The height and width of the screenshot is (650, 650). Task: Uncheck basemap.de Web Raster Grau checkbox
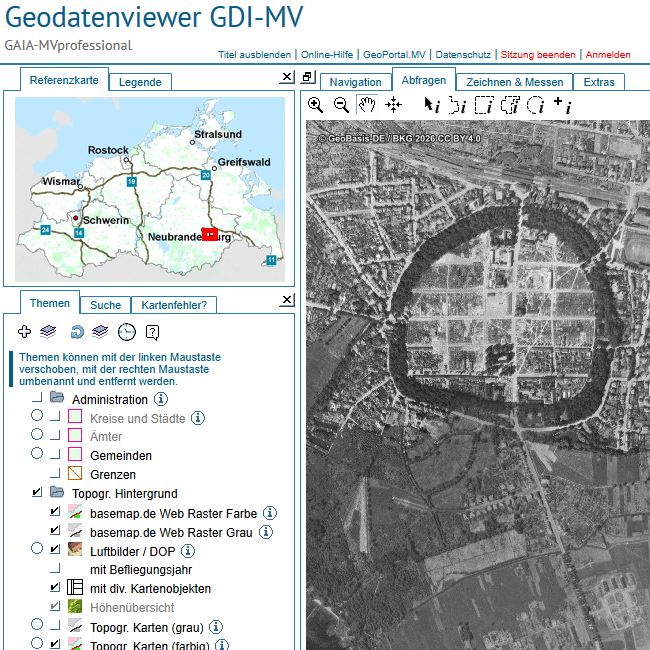(x=55, y=530)
